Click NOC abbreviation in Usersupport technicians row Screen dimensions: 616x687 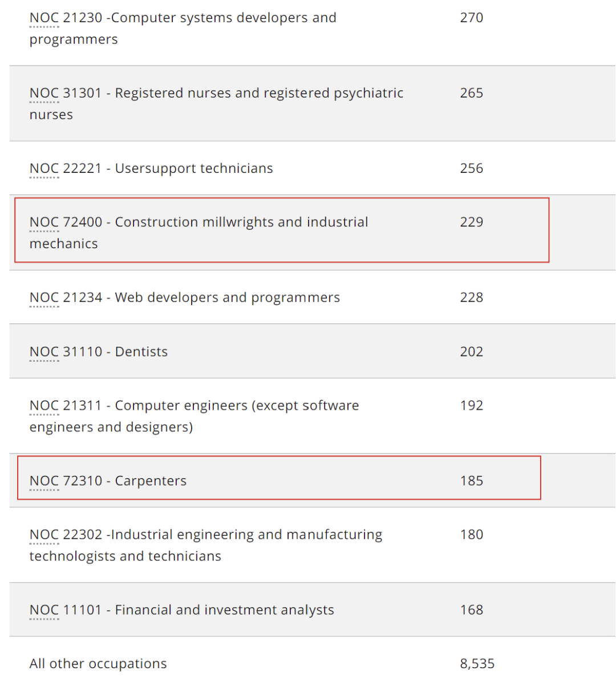point(44,168)
